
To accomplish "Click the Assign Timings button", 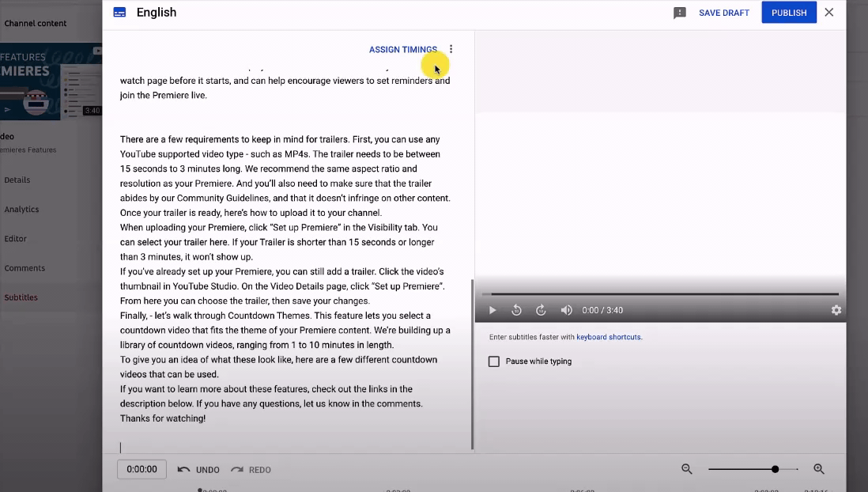I will coord(403,49).
